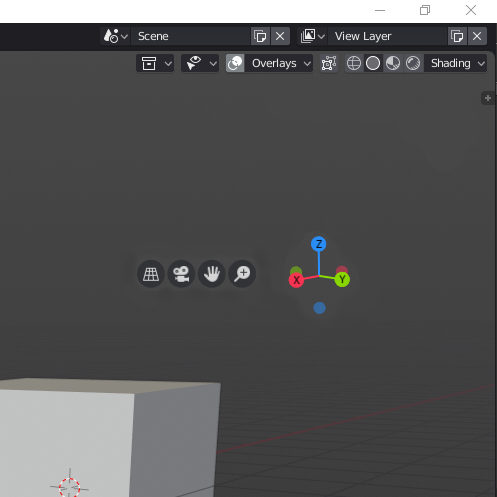Click the collection box icon in header

[x=149, y=63]
